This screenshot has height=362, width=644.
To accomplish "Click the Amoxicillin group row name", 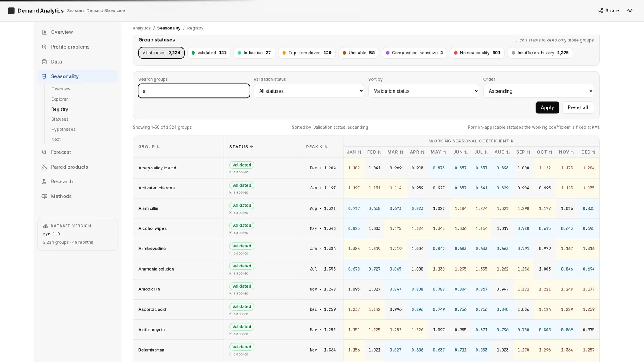I will pos(149,289).
